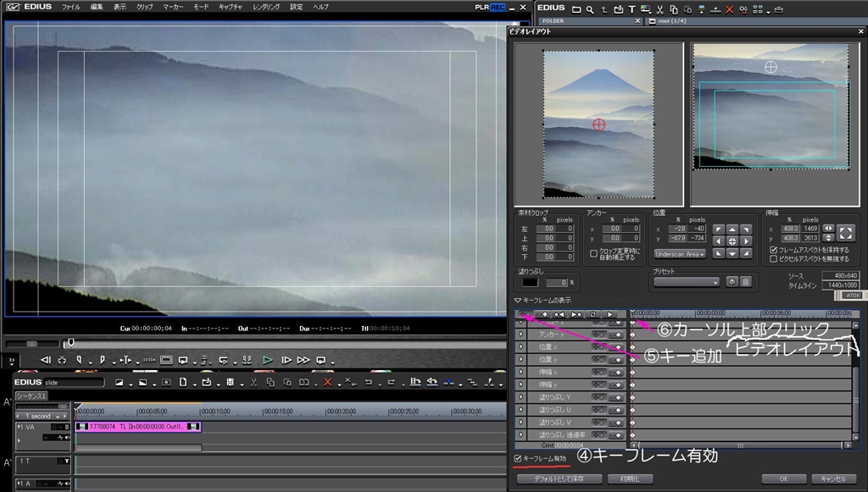
Task: Open the プリセット combo box
Action: coord(686,281)
